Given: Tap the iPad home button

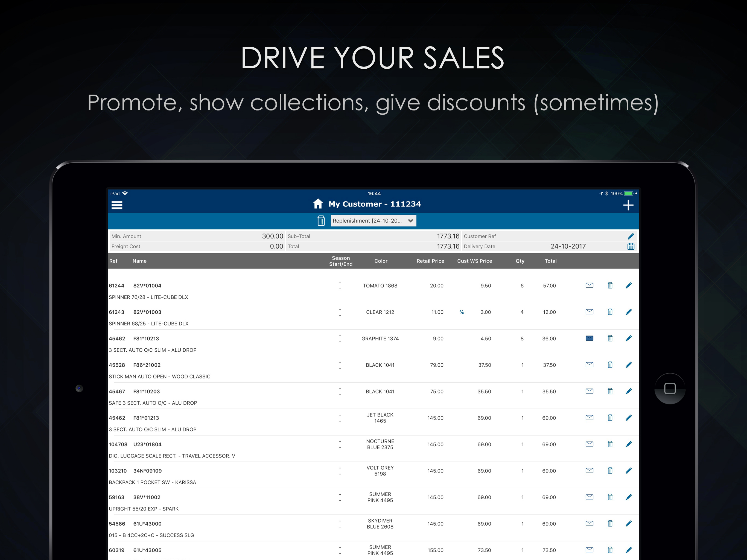Looking at the screenshot, I should [x=670, y=389].
